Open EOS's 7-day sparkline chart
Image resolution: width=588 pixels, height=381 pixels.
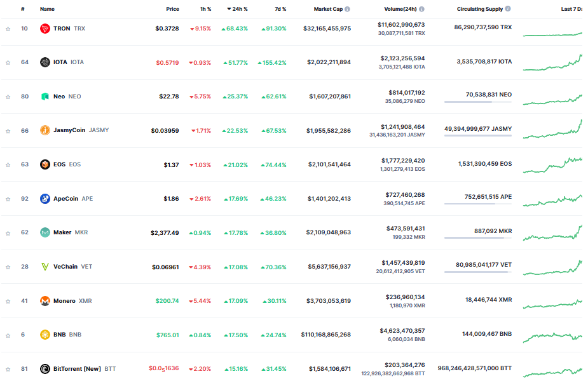pos(552,165)
